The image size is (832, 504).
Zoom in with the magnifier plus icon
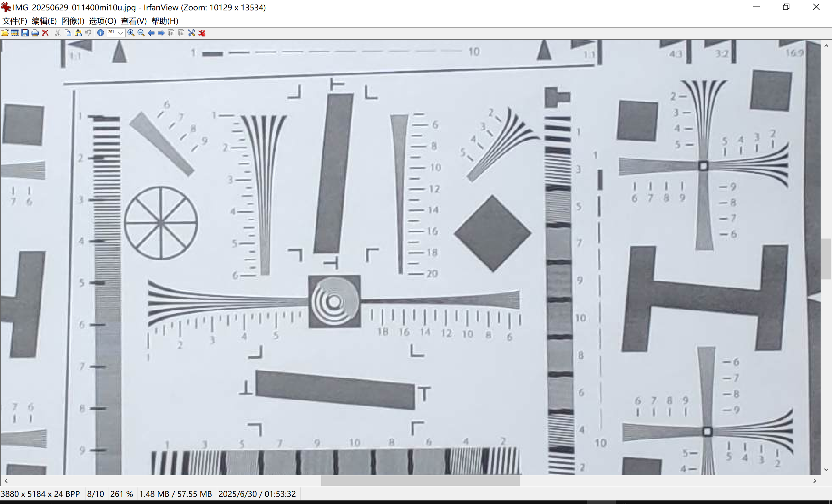[131, 33]
